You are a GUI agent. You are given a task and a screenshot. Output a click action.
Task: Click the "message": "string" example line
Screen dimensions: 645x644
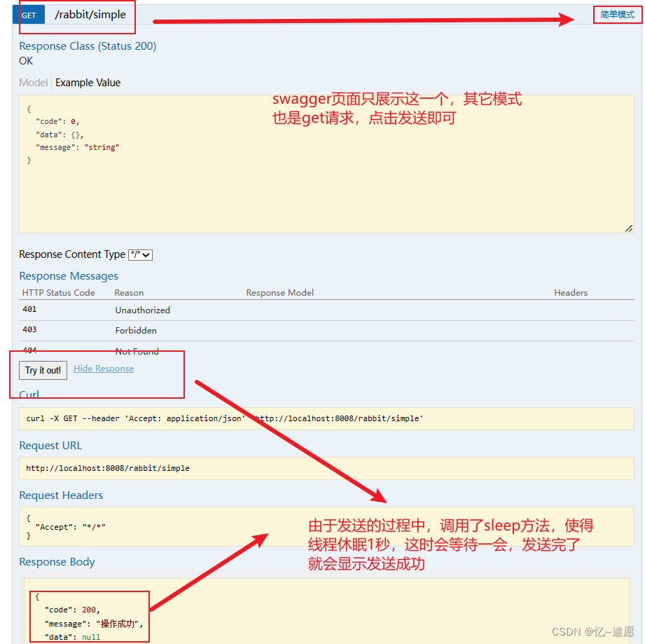[x=77, y=147]
